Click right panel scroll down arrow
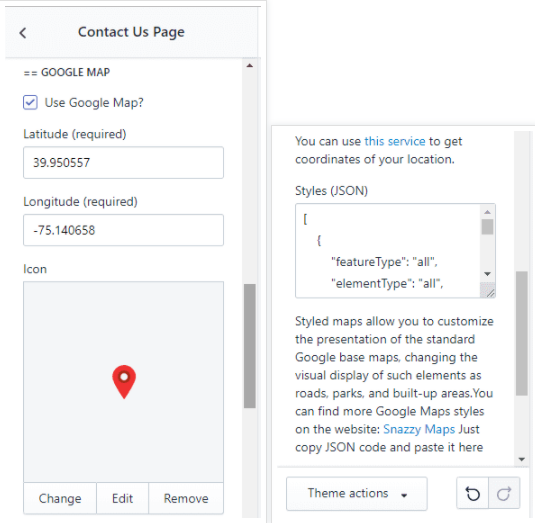Image resolution: width=535 pixels, height=523 pixels. (521, 459)
